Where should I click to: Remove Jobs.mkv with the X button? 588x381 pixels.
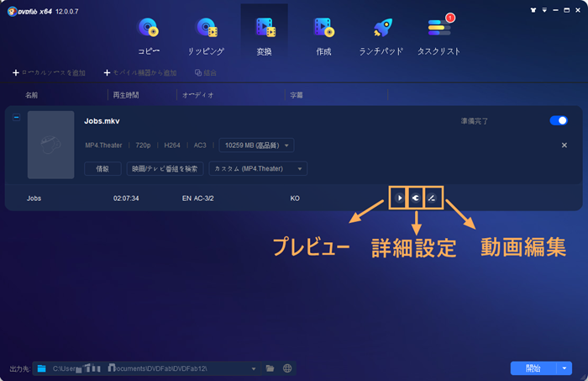564,146
